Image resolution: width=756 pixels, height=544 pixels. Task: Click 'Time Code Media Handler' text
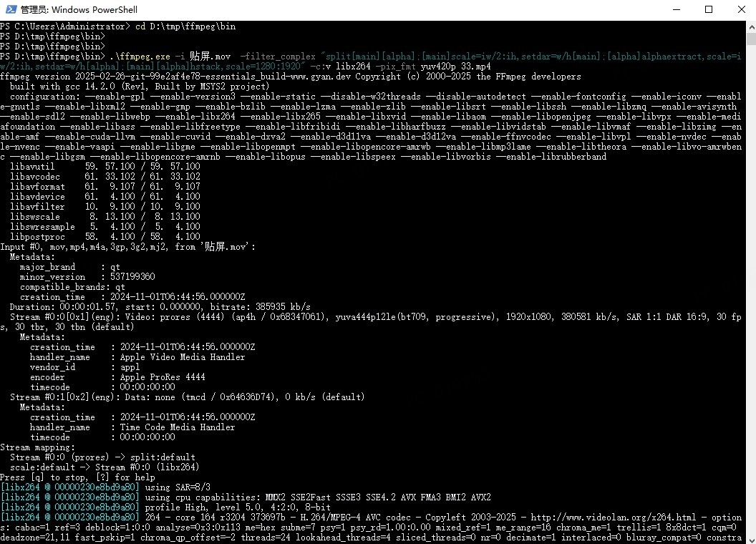point(178,427)
